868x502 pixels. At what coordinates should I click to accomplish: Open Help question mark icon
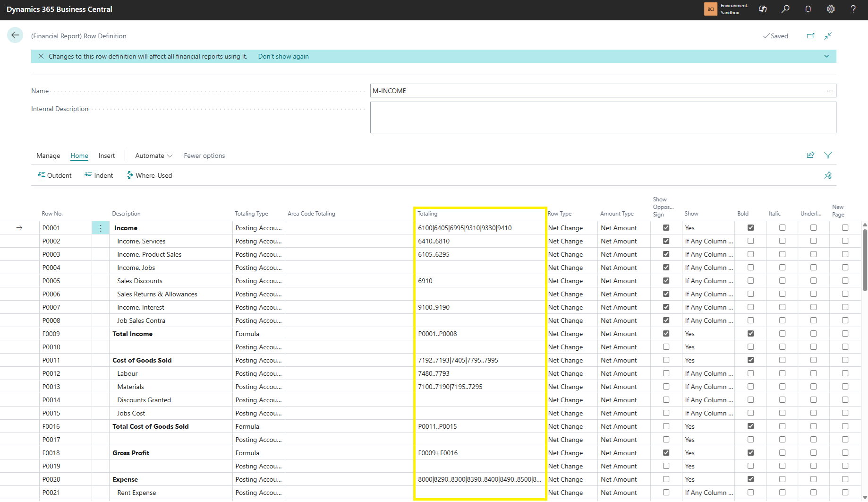pyautogui.click(x=853, y=9)
